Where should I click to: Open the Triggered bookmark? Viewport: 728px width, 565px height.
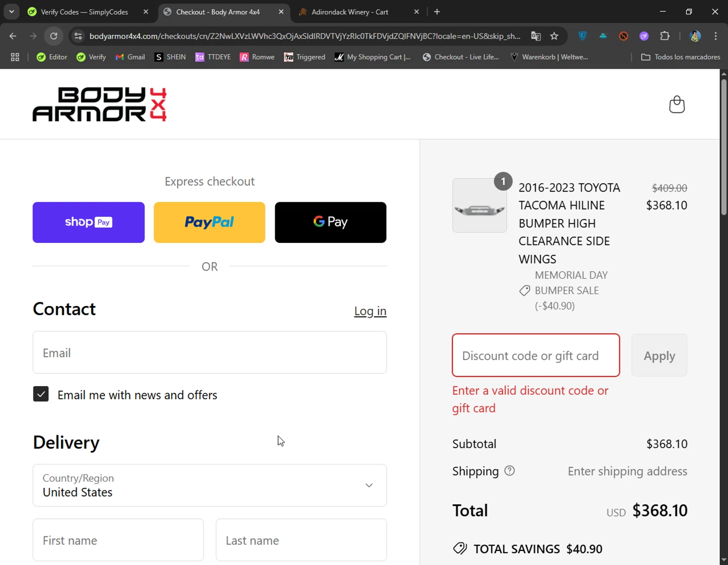pos(305,57)
